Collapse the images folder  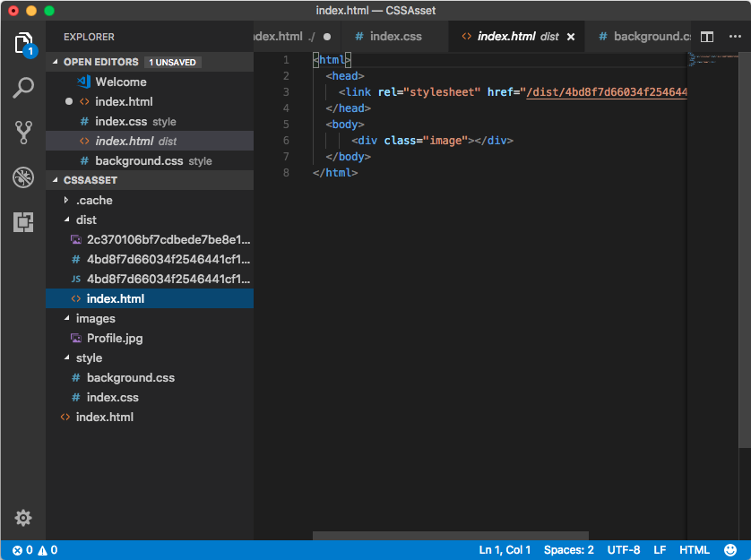click(66, 318)
